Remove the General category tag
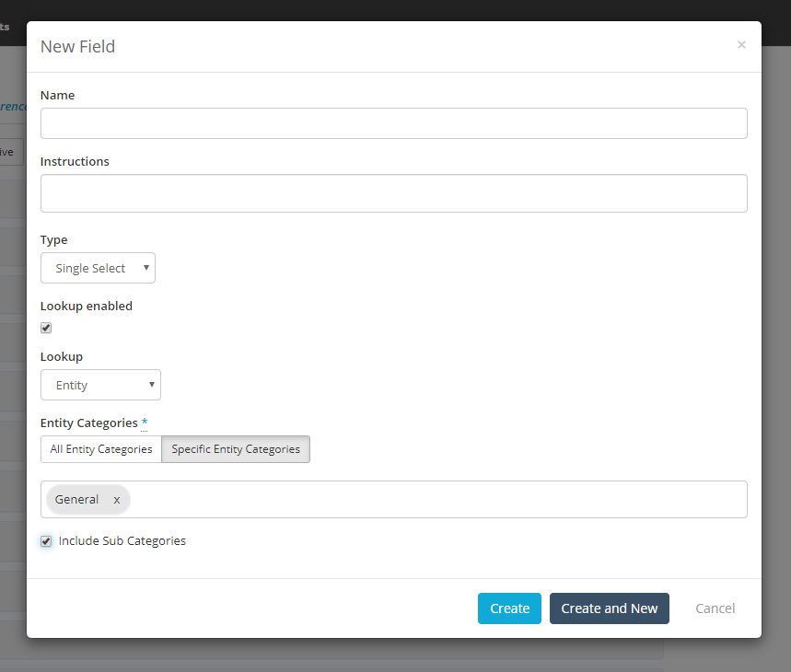The image size is (791, 672). tap(116, 499)
